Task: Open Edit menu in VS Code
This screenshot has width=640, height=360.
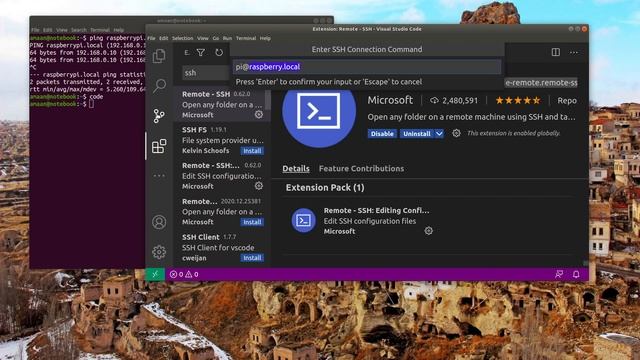Action: pos(164,38)
